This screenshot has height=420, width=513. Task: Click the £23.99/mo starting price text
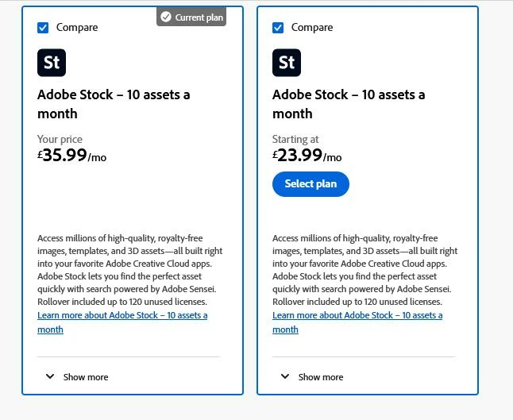click(307, 156)
